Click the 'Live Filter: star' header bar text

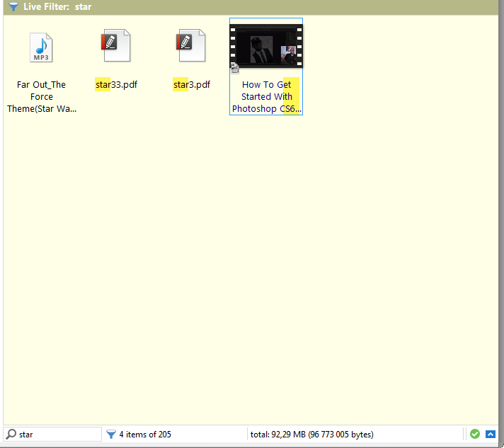click(x=57, y=7)
